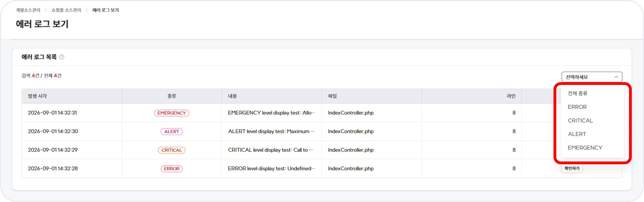Image resolution: width=644 pixels, height=202 pixels.
Task: Click IndexController.php in the ALERT row
Action: point(351,131)
